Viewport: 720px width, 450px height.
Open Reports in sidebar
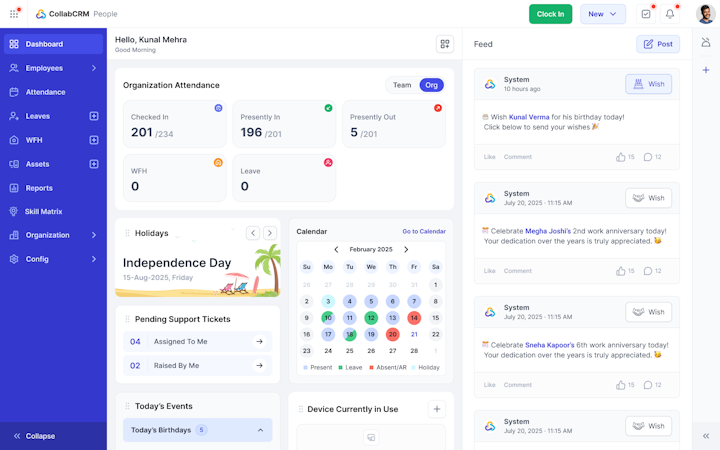coord(53,188)
